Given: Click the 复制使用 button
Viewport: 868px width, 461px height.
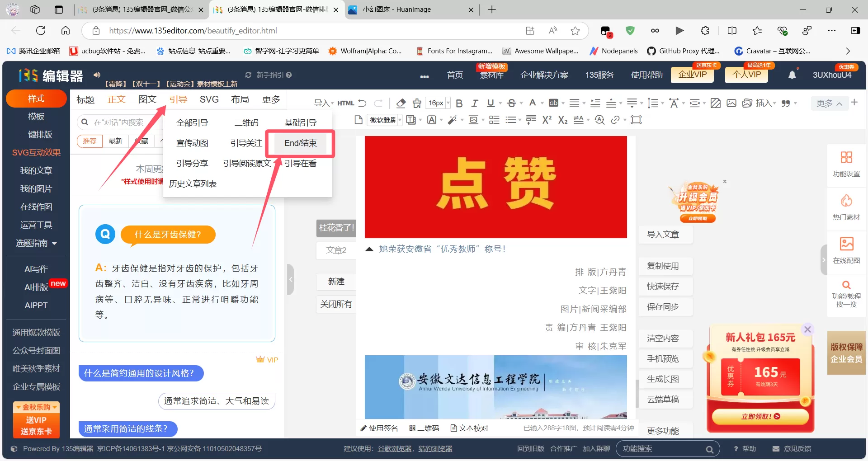Looking at the screenshot, I should point(664,266).
